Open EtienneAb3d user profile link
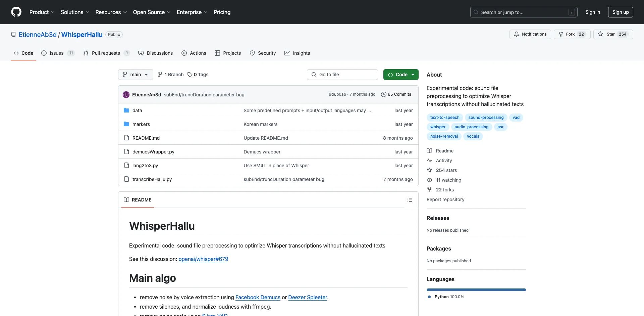644x316 pixels. (38, 35)
